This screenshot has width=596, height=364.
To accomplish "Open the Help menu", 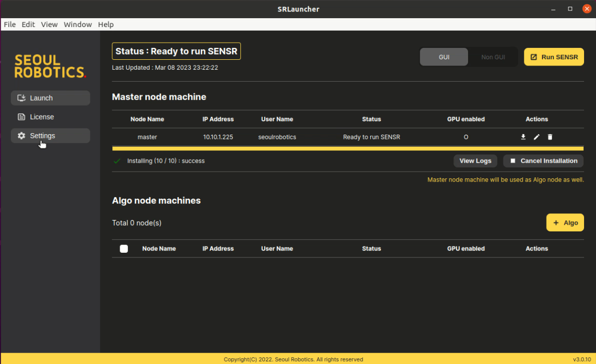I will (106, 24).
